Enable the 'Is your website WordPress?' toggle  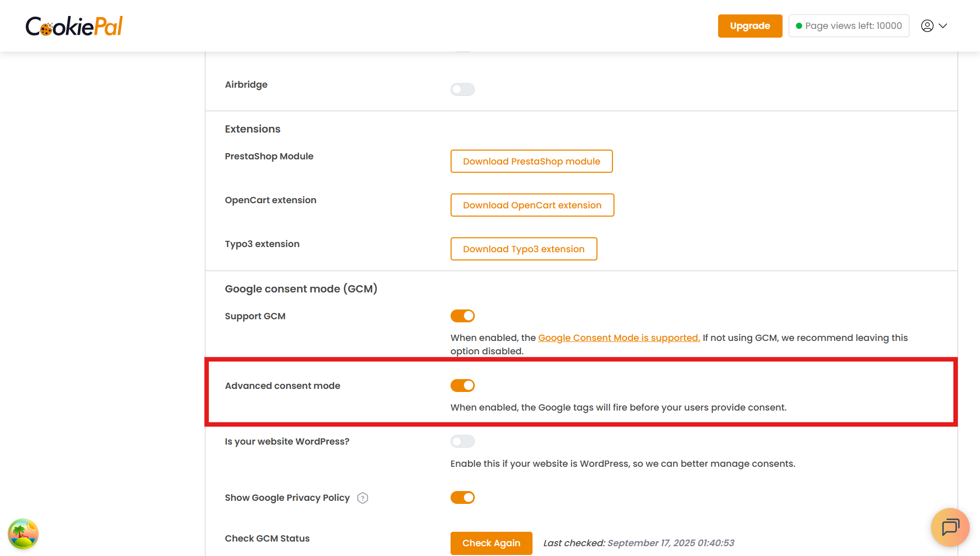click(x=462, y=441)
